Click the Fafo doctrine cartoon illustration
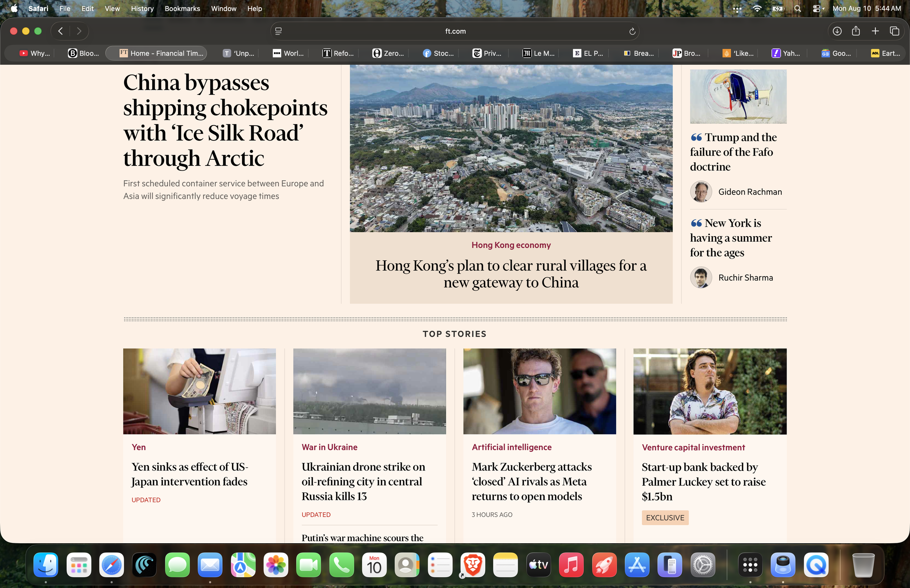Viewport: 910px width, 588px height. coord(738,96)
